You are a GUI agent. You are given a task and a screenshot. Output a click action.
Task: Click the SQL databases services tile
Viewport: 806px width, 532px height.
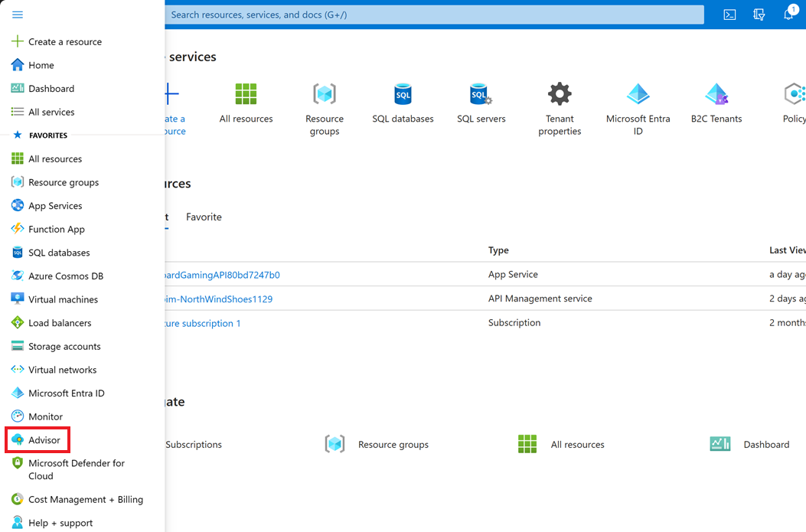click(403, 104)
